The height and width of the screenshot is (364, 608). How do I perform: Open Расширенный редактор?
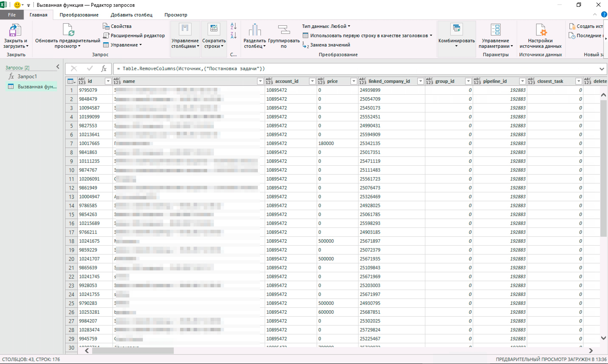(x=134, y=36)
